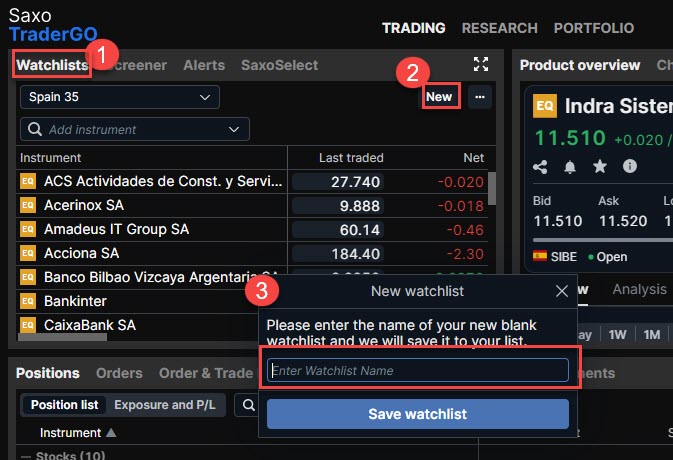Screen dimensions: 673x460
Task: Click the share icon in Product overview
Action: tap(541, 166)
